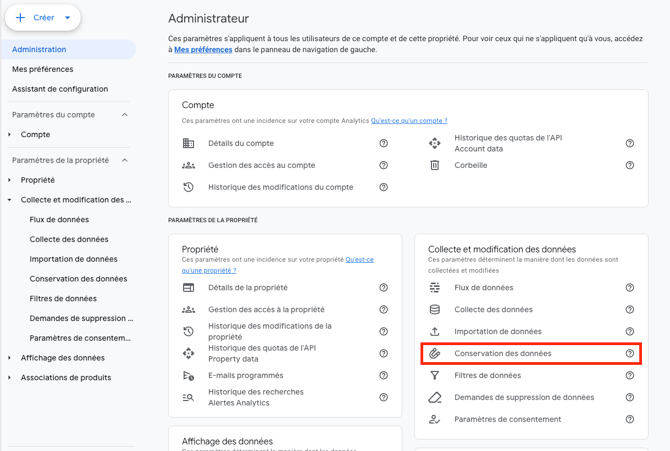The height and width of the screenshot is (451, 670).
Task: Click the Collecte des données database icon
Action: (434, 310)
